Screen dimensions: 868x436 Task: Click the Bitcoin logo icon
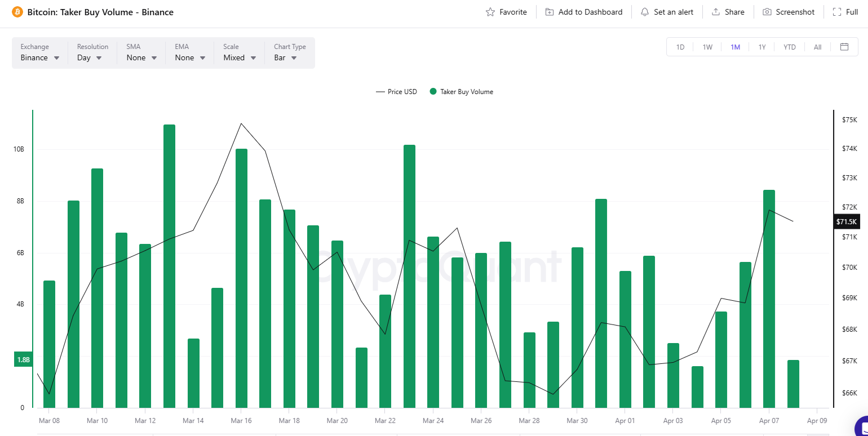click(x=17, y=12)
